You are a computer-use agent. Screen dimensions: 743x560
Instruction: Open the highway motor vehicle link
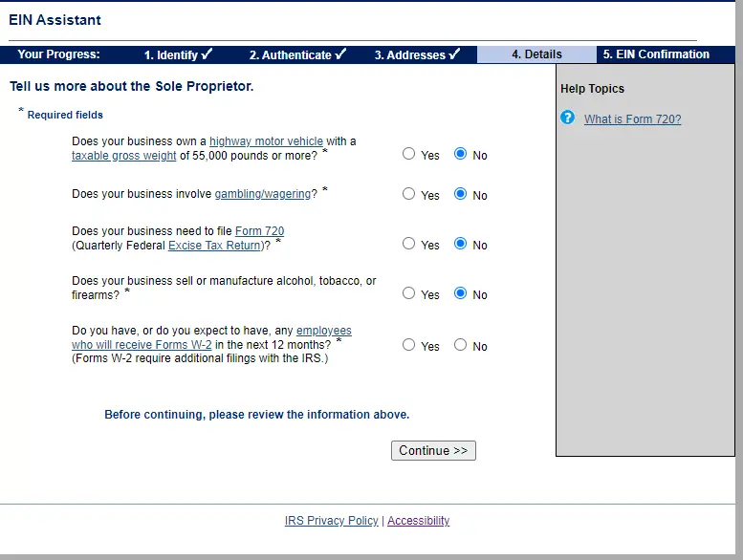(266, 141)
